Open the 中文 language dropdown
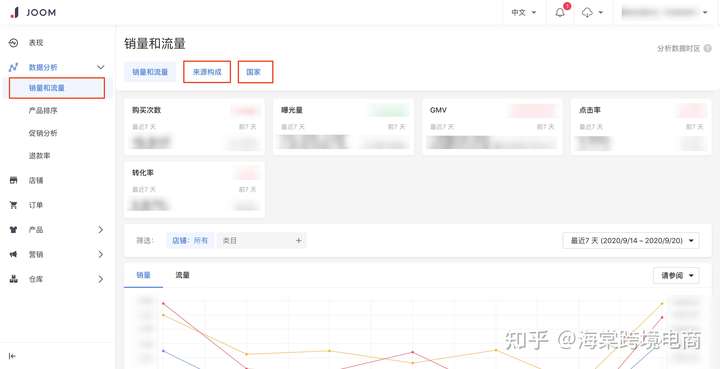Image resolution: width=720 pixels, height=369 pixels. pos(524,13)
